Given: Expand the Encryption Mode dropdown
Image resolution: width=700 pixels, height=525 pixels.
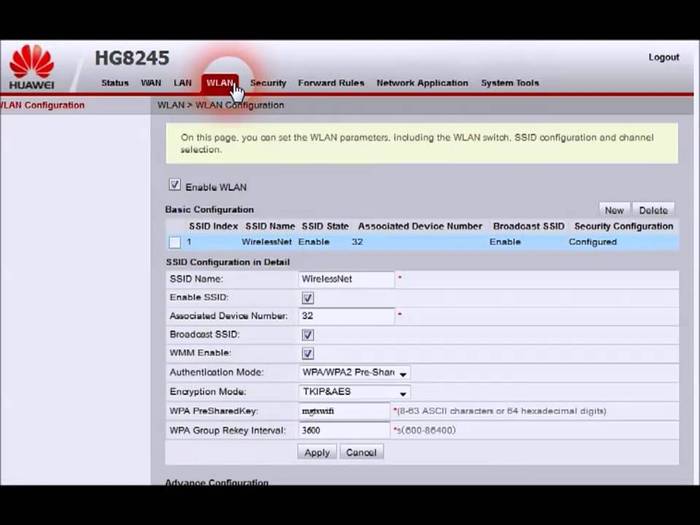Looking at the screenshot, I should [355, 392].
